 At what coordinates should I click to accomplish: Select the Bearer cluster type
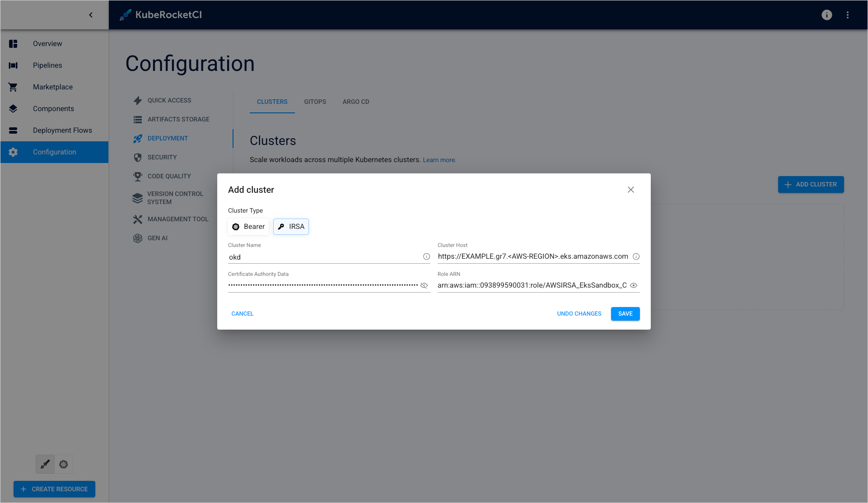pyautogui.click(x=248, y=227)
